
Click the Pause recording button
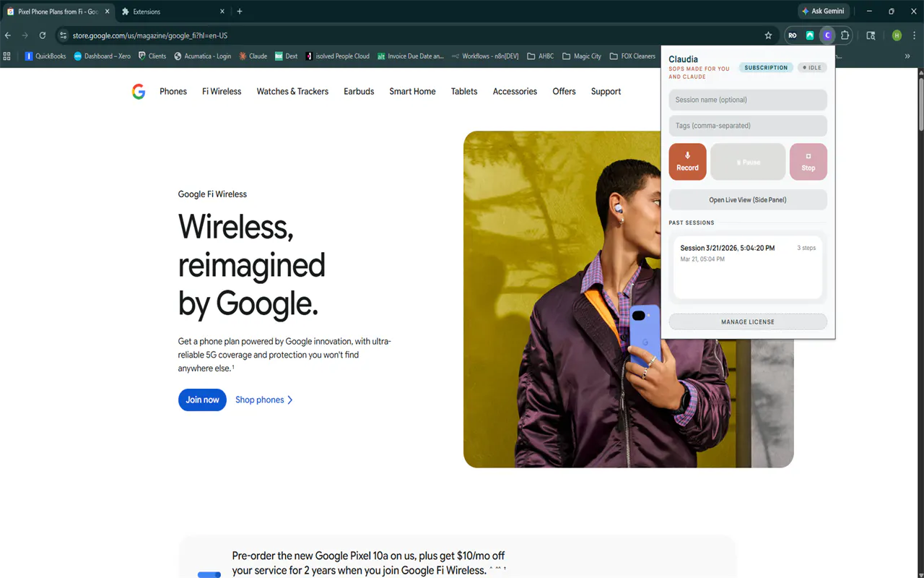(x=748, y=161)
